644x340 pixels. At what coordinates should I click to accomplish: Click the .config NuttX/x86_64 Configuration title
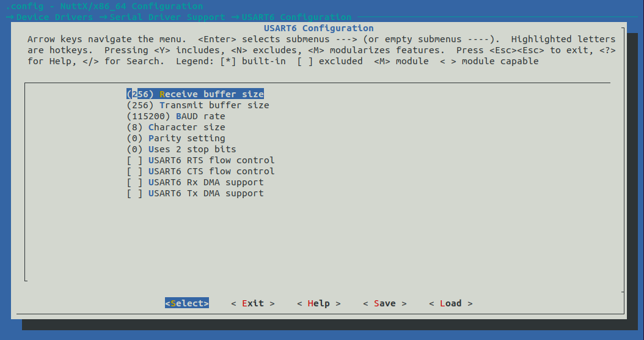click(x=104, y=6)
